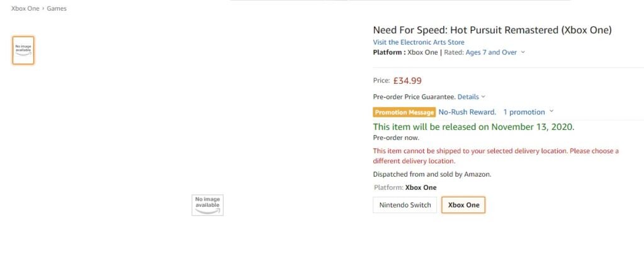Expand the chevron next to Details

tap(483, 96)
